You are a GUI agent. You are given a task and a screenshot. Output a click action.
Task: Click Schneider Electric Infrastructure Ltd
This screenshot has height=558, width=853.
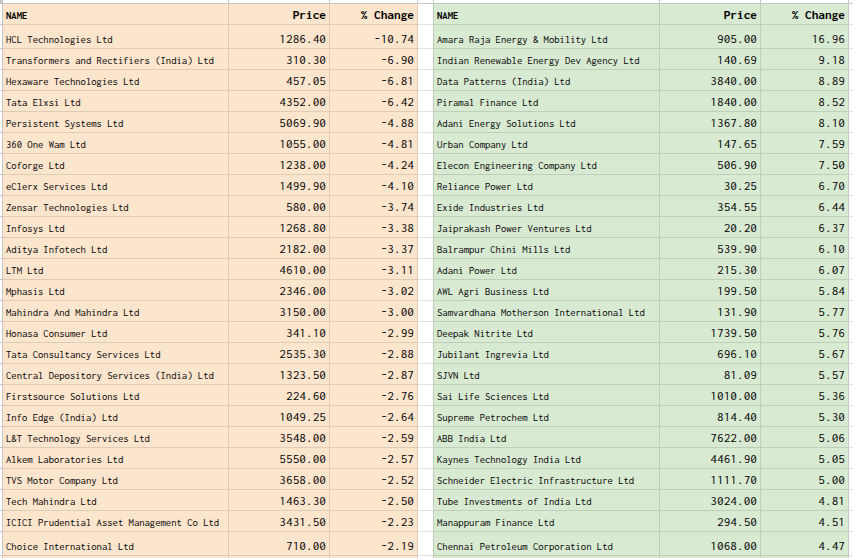[546, 481]
